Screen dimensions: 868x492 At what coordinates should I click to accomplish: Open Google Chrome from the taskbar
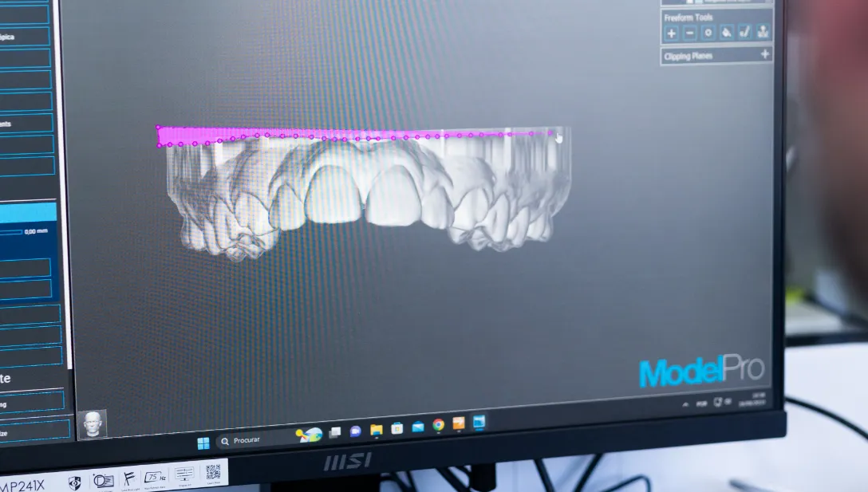tap(439, 424)
